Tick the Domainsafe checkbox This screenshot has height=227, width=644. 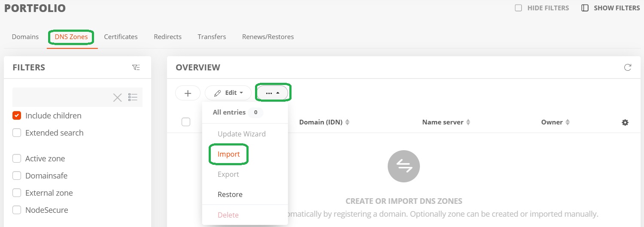(17, 176)
